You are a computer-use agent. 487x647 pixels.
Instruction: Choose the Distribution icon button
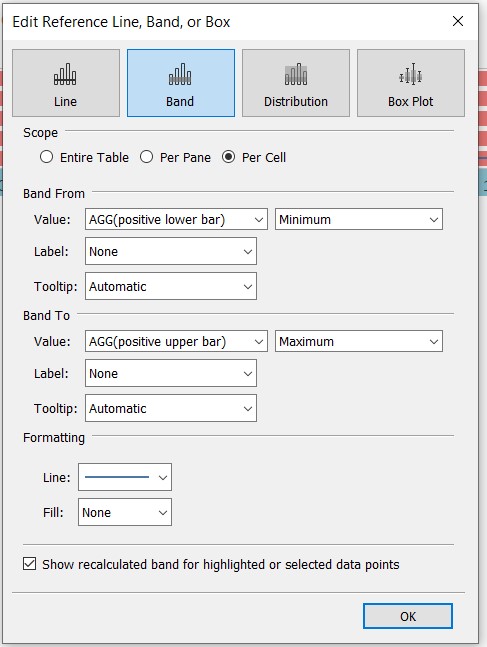[x=296, y=83]
